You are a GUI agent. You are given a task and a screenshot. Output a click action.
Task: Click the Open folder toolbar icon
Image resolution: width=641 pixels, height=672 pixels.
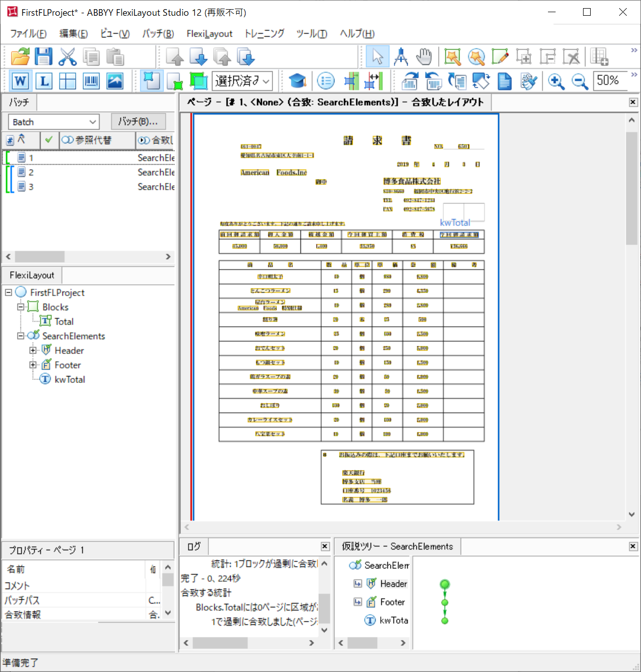coord(20,56)
